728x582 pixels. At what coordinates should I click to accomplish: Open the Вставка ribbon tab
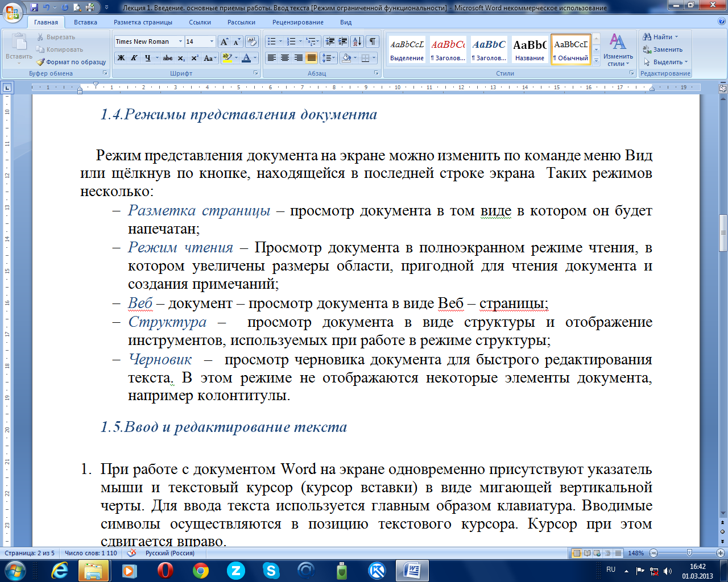click(85, 22)
